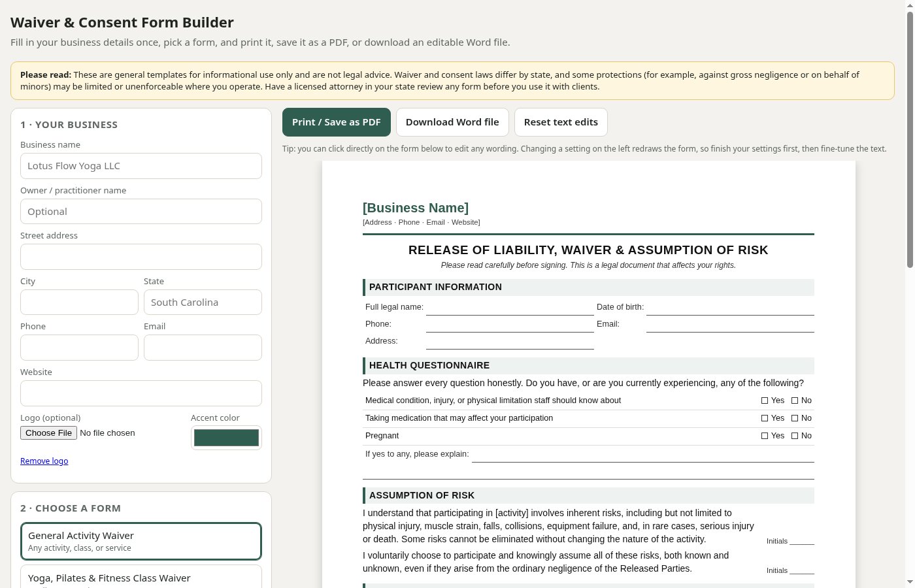This screenshot has height=588, width=915.
Task: Click the Remove logo link
Action: coord(44,461)
